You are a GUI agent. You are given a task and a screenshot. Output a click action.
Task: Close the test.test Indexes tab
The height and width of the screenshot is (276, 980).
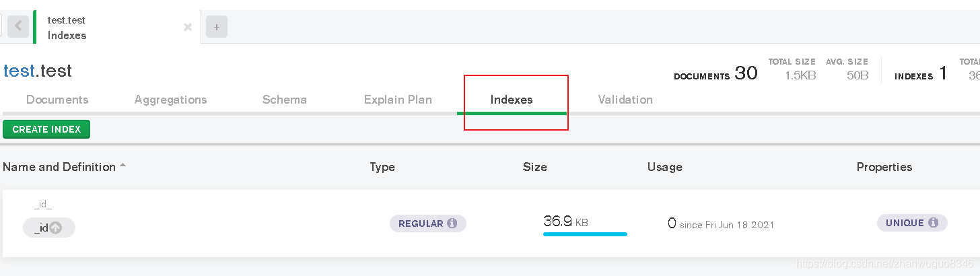coord(188,27)
